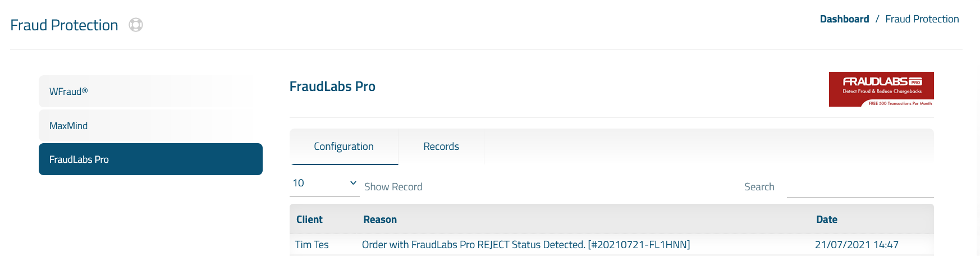980x256 pixels.
Task: Sort table by Reason column
Action: tap(380, 220)
